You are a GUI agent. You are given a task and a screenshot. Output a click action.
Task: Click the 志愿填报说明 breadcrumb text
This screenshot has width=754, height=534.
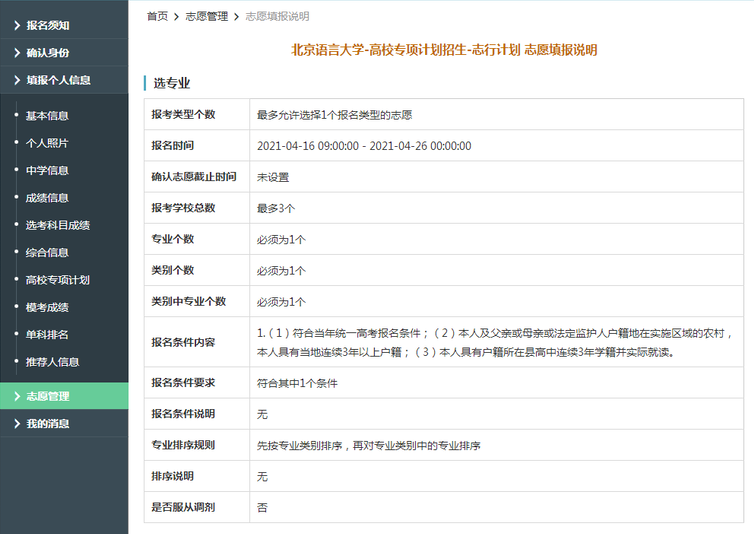click(x=277, y=17)
